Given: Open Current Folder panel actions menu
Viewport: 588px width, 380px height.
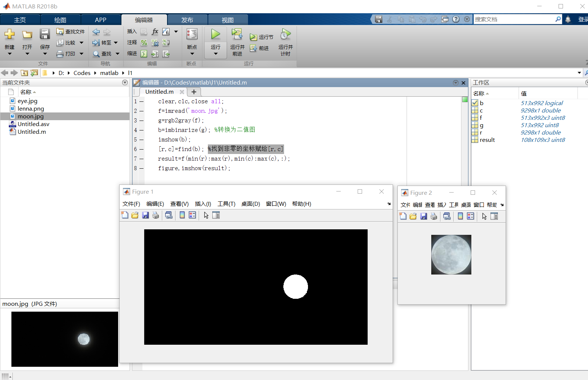Looking at the screenshot, I should coord(125,83).
